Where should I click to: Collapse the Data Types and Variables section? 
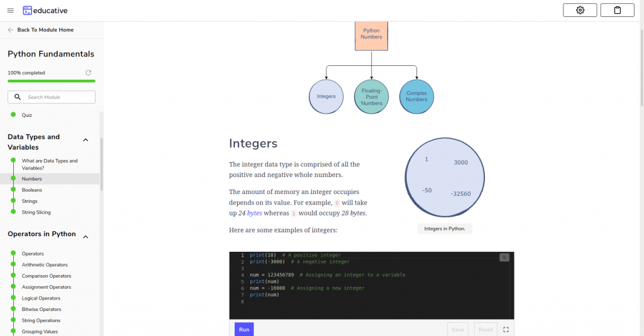[x=86, y=140]
